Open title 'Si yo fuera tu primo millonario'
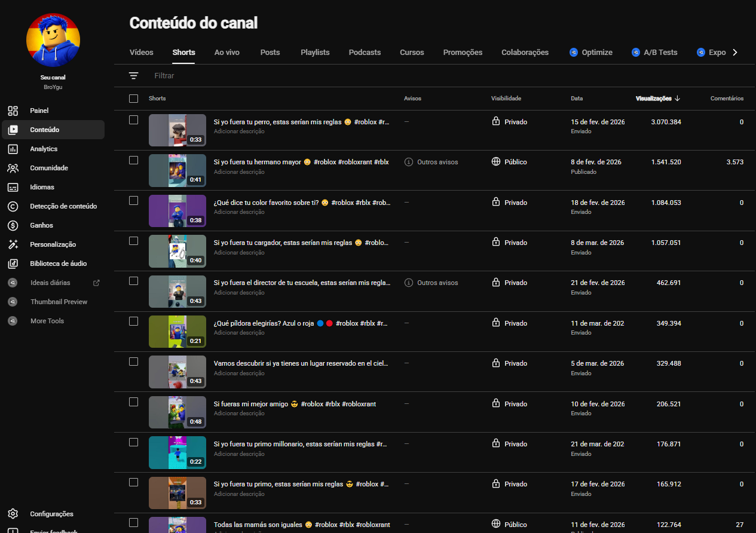756x533 pixels. [x=301, y=444]
